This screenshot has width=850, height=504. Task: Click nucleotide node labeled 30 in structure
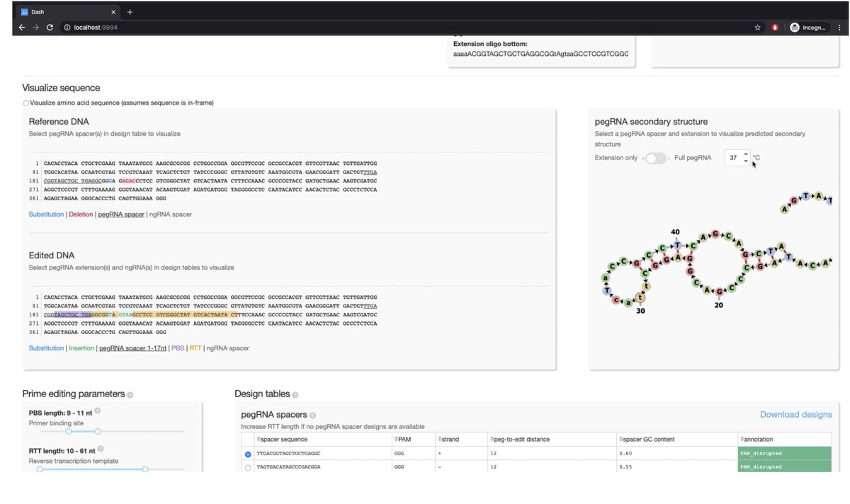click(640, 297)
